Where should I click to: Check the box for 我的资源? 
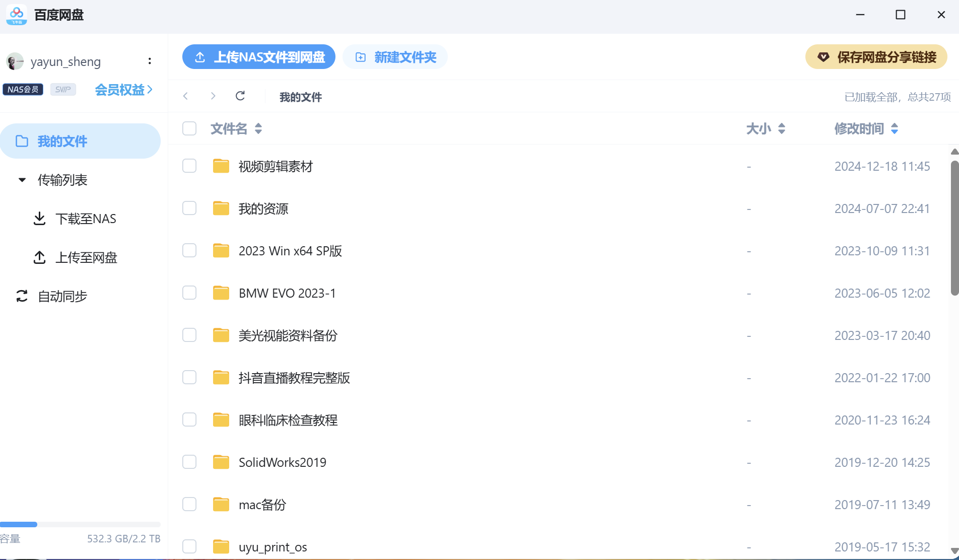189,208
